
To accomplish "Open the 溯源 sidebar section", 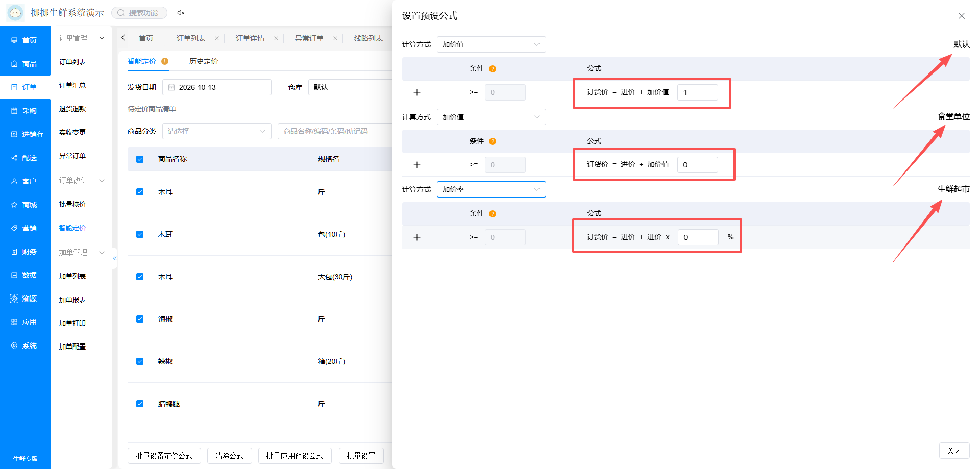I will pyautogui.click(x=25, y=299).
